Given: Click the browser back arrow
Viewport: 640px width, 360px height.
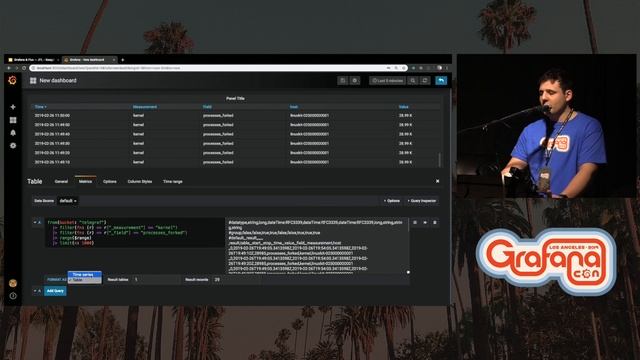Looking at the screenshot, I should click(9, 68).
